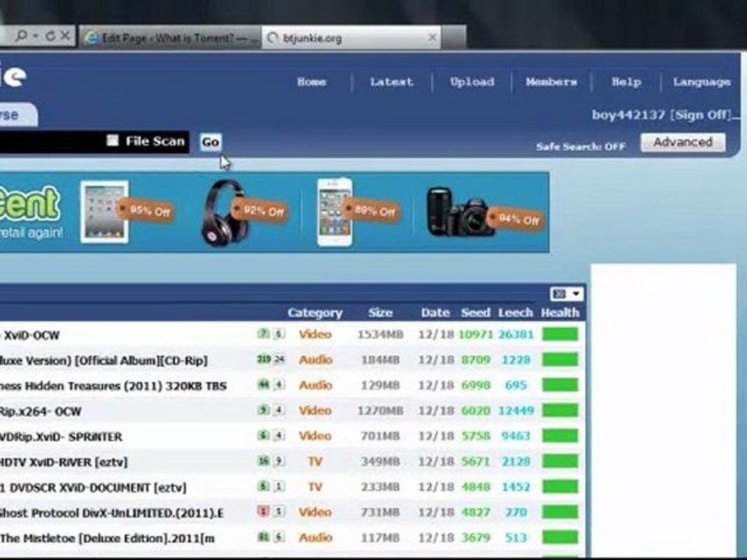Sort by the Size column header
Viewport: 747px width, 560px height.
[x=381, y=313]
